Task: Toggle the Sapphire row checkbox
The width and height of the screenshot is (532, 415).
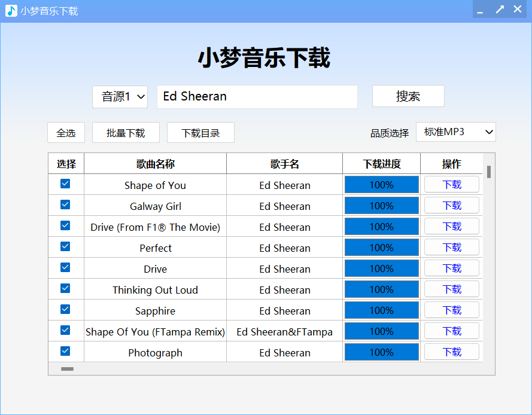Action: point(65,309)
